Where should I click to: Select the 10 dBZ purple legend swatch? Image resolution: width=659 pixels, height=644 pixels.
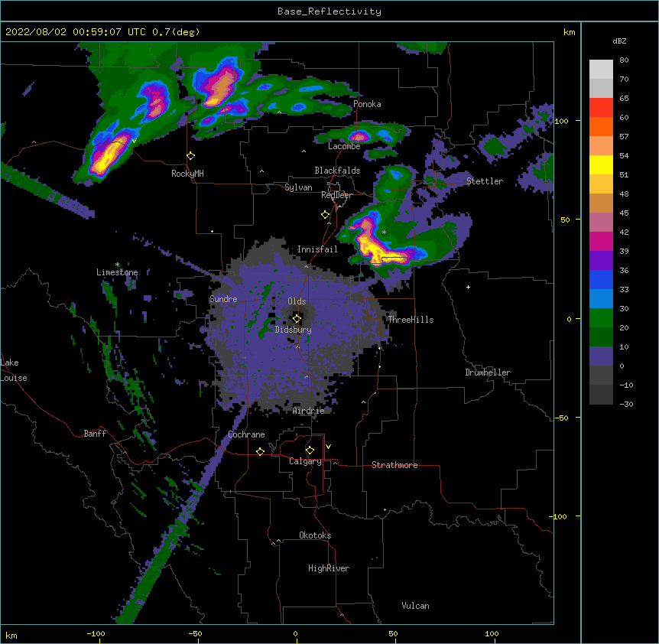(x=601, y=356)
